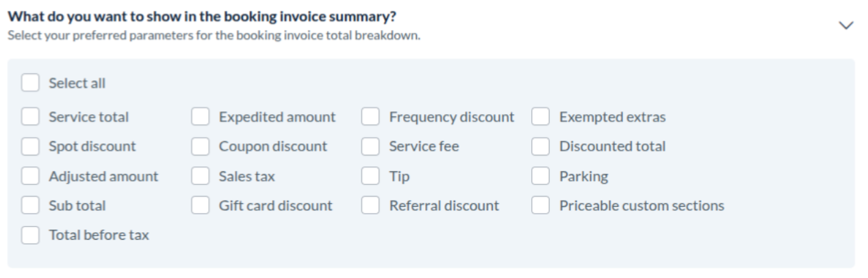Toggle the Parking checkbox
The width and height of the screenshot is (868, 278).
pyautogui.click(x=541, y=177)
